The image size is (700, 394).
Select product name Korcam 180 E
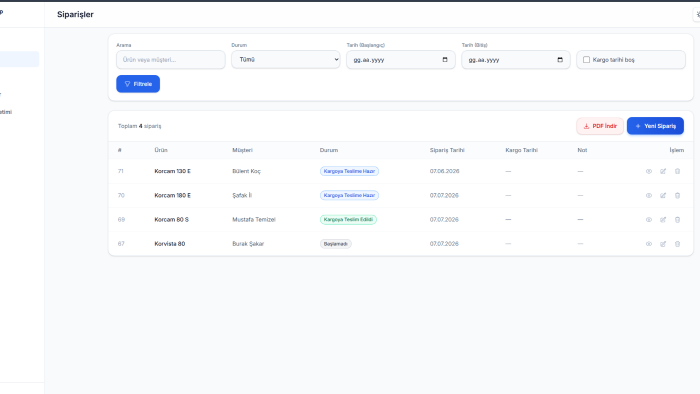(x=172, y=195)
